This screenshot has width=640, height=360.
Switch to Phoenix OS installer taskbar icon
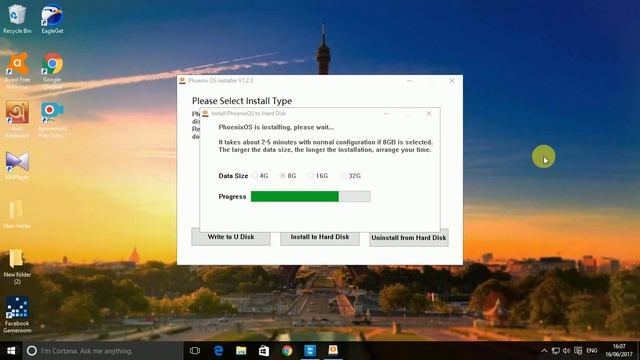[333, 351]
